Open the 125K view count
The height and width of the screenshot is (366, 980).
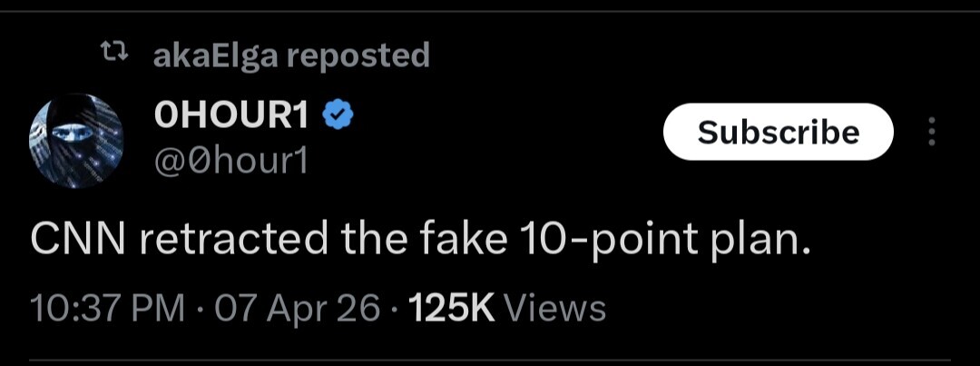point(451,309)
